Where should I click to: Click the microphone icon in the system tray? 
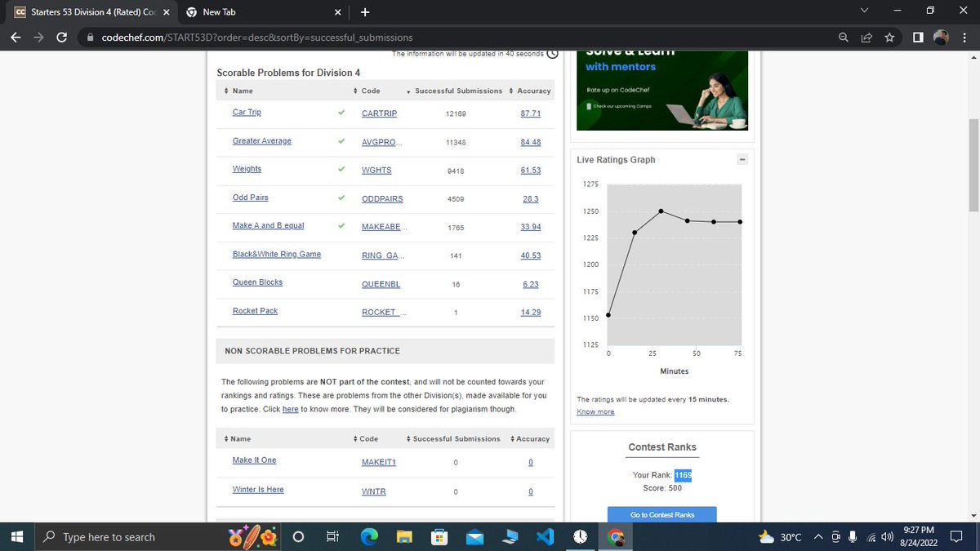853,536
